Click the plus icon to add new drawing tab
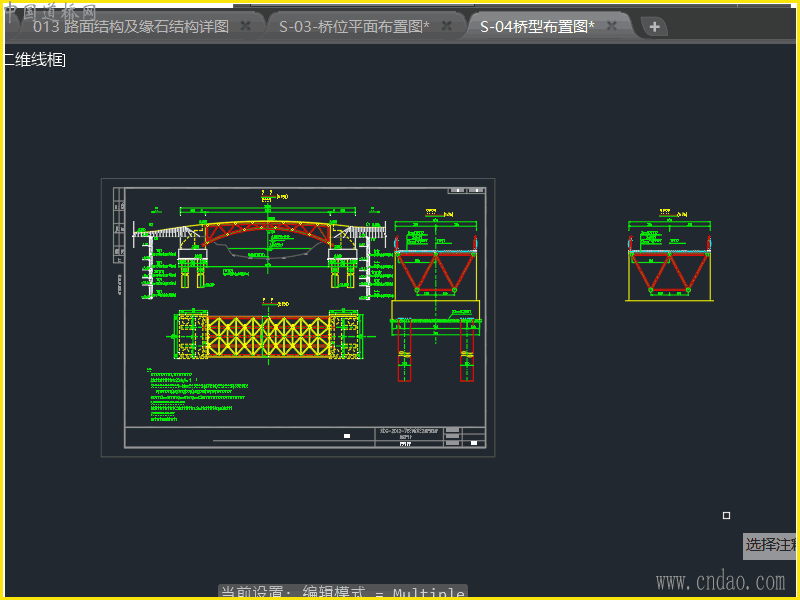 (x=654, y=27)
